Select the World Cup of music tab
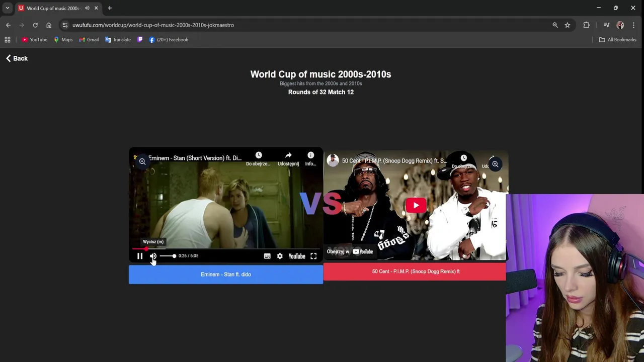 tap(52, 8)
